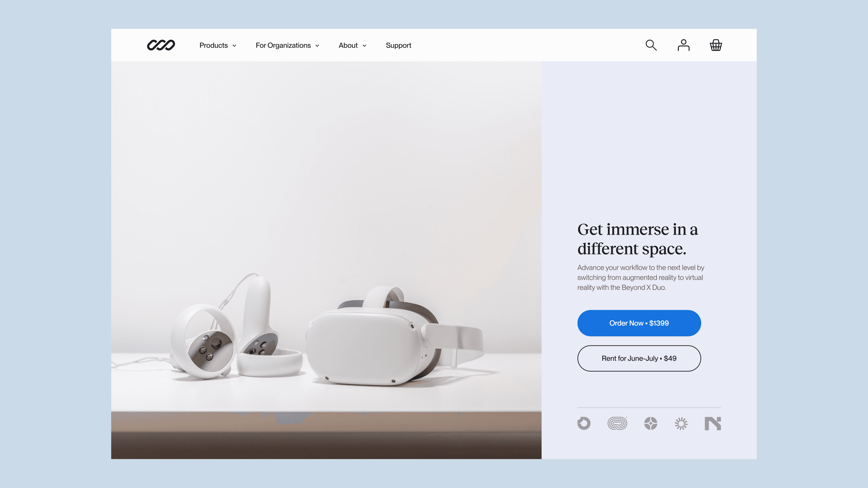Image resolution: width=868 pixels, height=488 pixels.
Task: Select the four-point star circle logo
Action: point(651,423)
